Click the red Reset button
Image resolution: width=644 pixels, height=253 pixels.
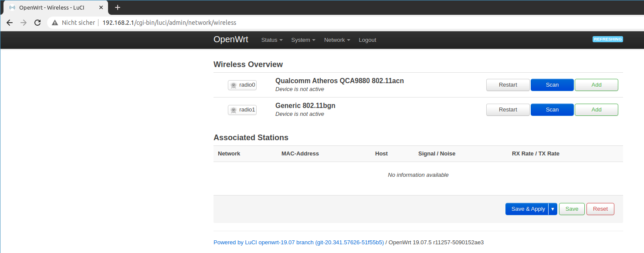[600, 209]
